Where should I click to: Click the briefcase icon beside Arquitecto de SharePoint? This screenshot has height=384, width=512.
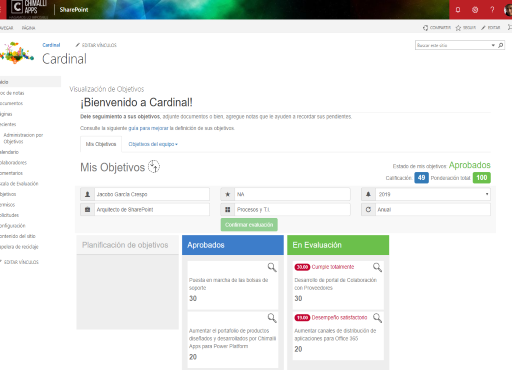click(87, 209)
